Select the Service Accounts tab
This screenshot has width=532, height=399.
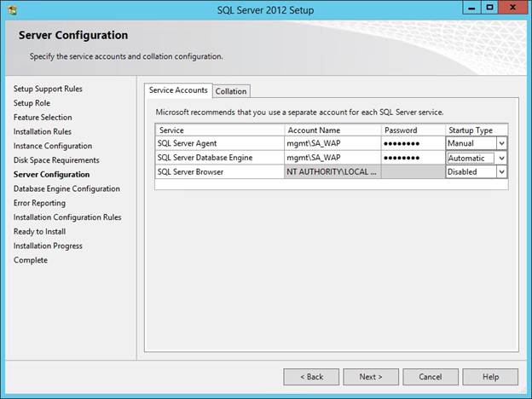[178, 90]
